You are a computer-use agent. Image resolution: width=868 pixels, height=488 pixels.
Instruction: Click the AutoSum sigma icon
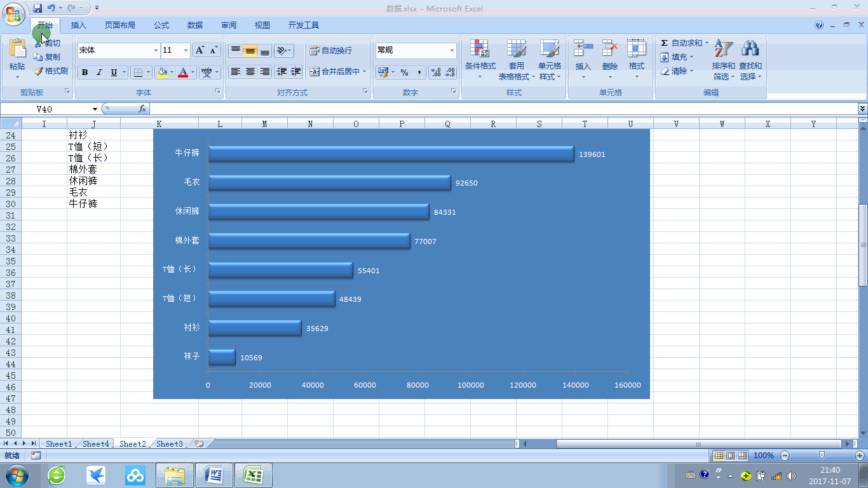pyautogui.click(x=665, y=43)
